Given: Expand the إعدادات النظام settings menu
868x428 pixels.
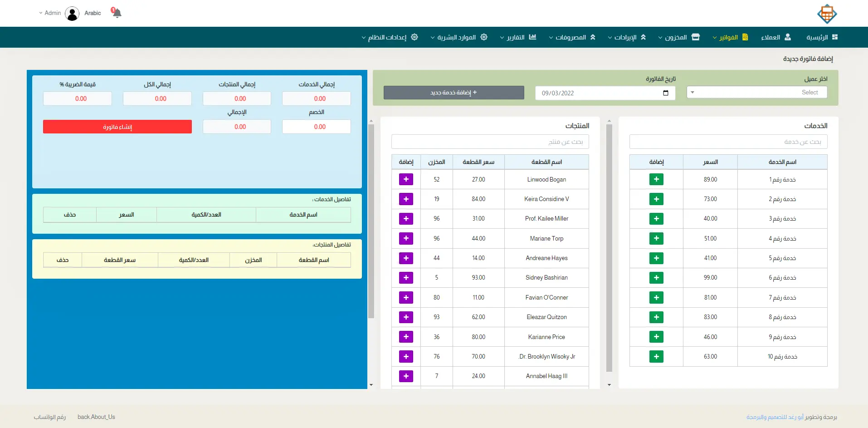Looking at the screenshot, I should pyautogui.click(x=390, y=37).
